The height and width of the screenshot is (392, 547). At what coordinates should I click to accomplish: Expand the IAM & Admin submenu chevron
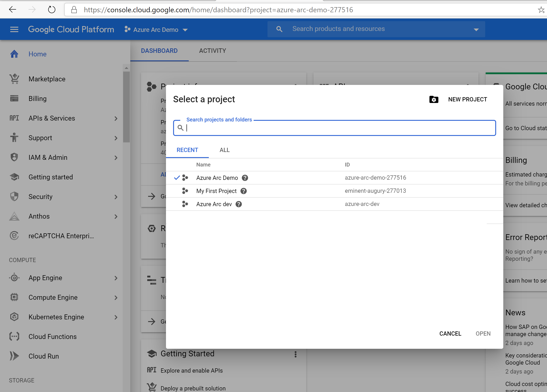tap(116, 158)
